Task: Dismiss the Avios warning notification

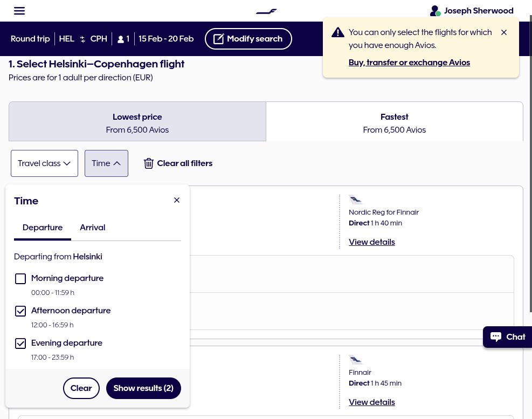Action: pyautogui.click(x=504, y=32)
